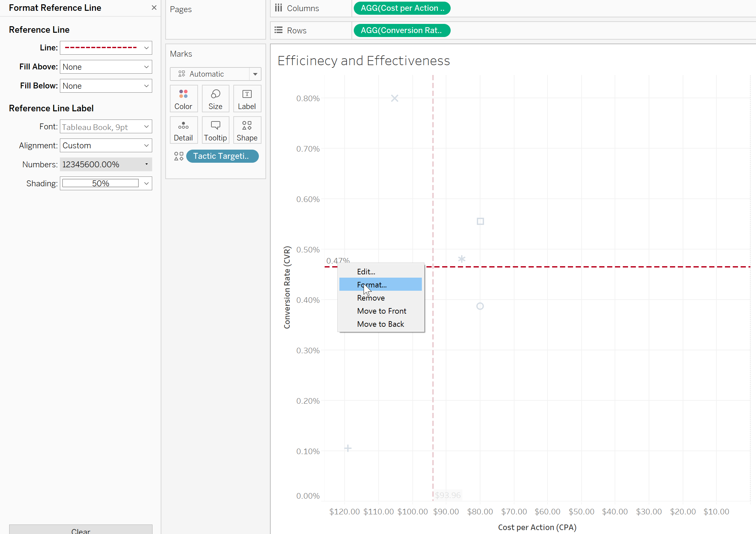Viewport: 756px width, 534px height.
Task: Select the X-shaped mark near 0.80%
Action: point(394,98)
